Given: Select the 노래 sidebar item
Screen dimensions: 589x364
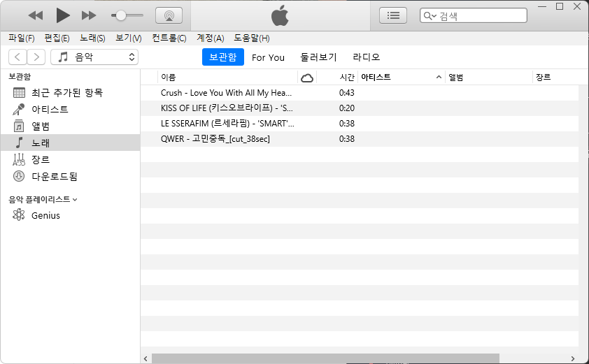Looking at the screenshot, I should pos(70,143).
